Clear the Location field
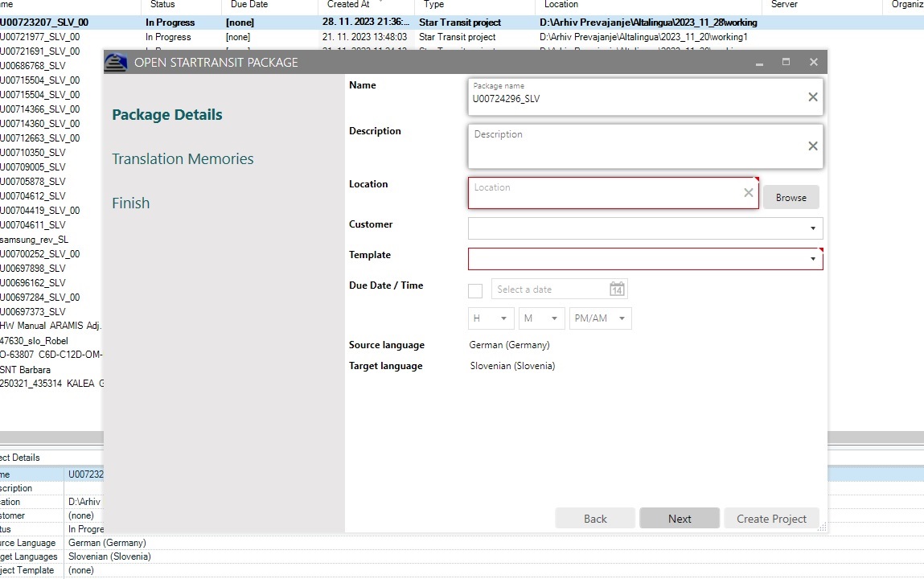The height and width of the screenshot is (579, 924). click(748, 193)
